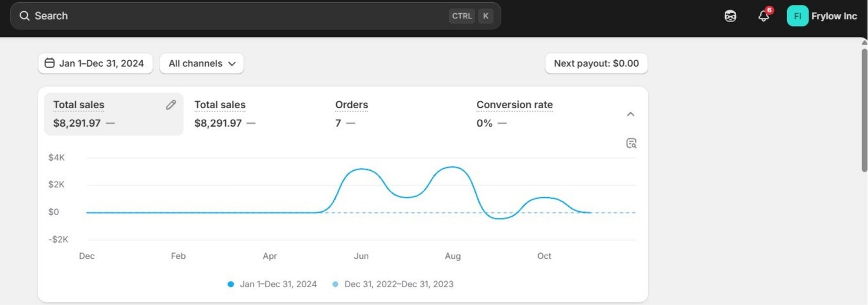Click in the Search input field

pos(239,16)
